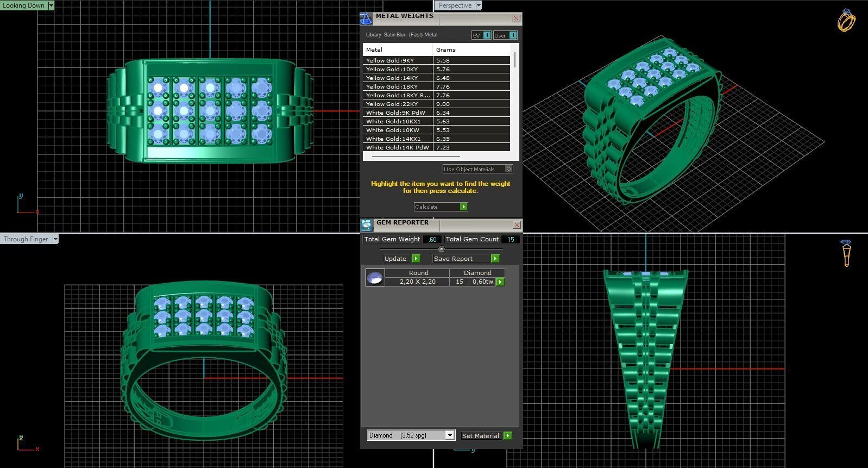Click the Set Material button
The height and width of the screenshot is (468, 868).
click(486, 435)
